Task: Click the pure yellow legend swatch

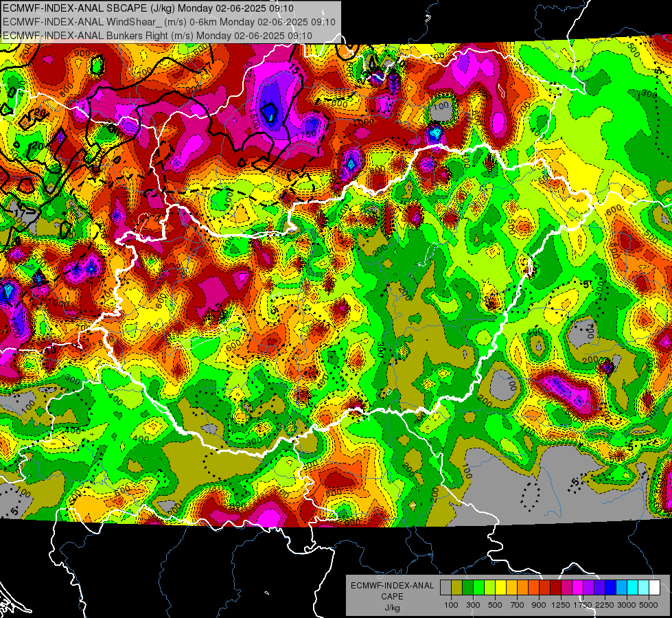Action: point(500,588)
